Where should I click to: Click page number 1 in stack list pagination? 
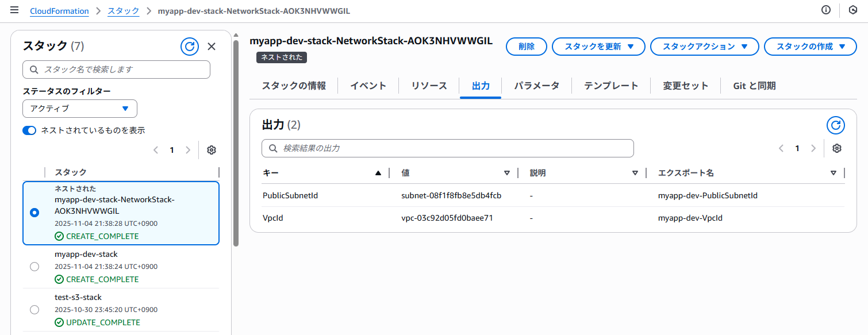(x=171, y=150)
